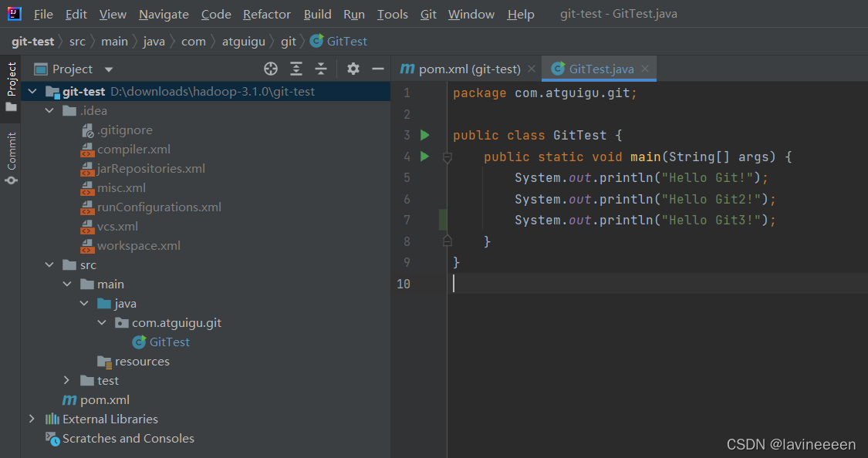Open the Run menu

coord(353,15)
